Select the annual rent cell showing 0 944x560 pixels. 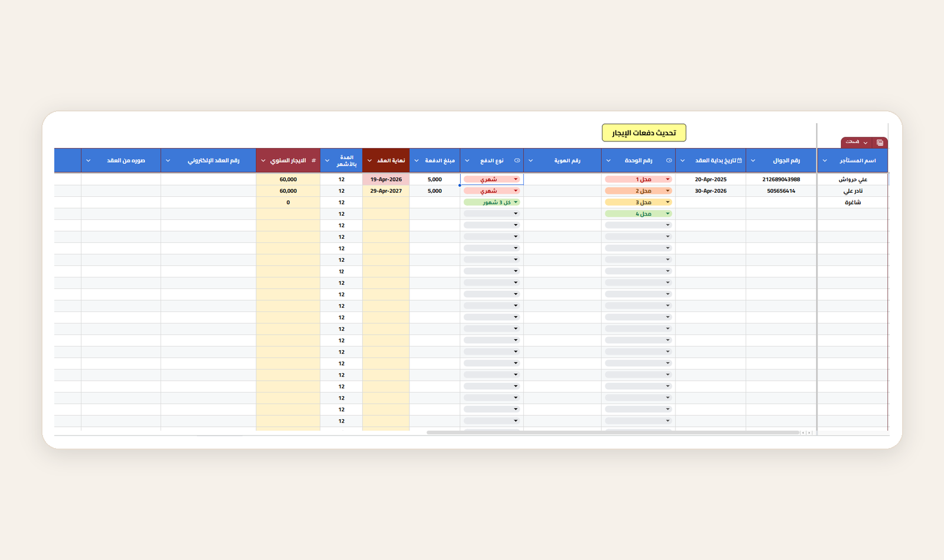(x=288, y=202)
